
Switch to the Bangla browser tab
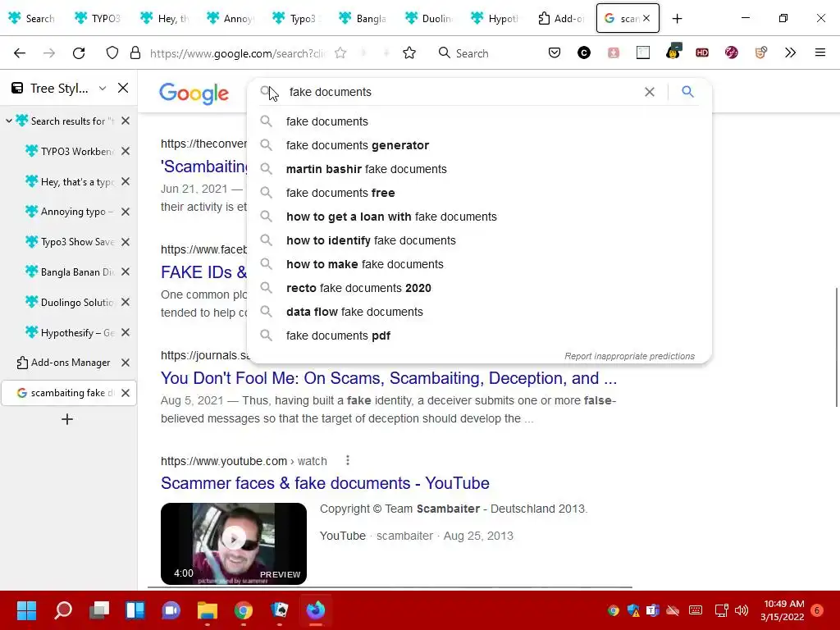pos(363,19)
